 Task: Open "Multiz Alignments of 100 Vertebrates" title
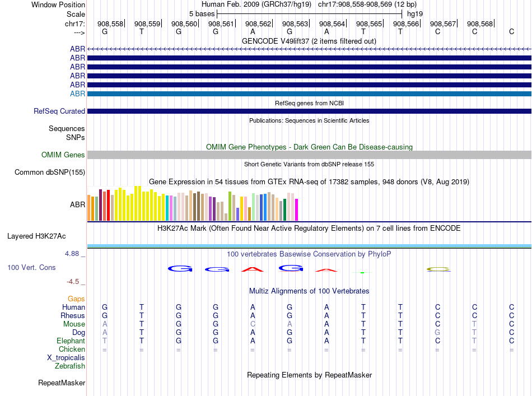(x=309, y=291)
